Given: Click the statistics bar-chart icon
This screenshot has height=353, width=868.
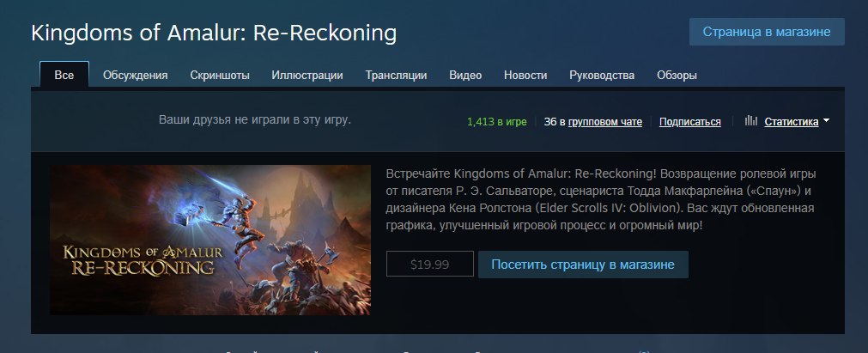Looking at the screenshot, I should pyautogui.click(x=750, y=120).
